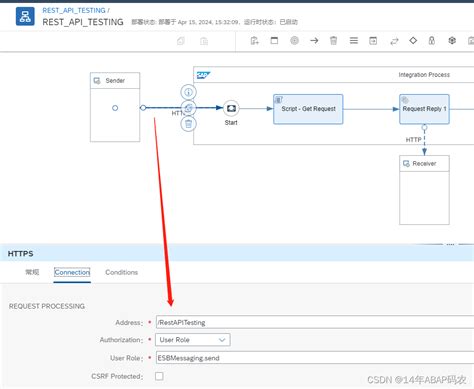Select the Request Reply 1 step
This screenshot has height=389, width=474.
(x=424, y=109)
